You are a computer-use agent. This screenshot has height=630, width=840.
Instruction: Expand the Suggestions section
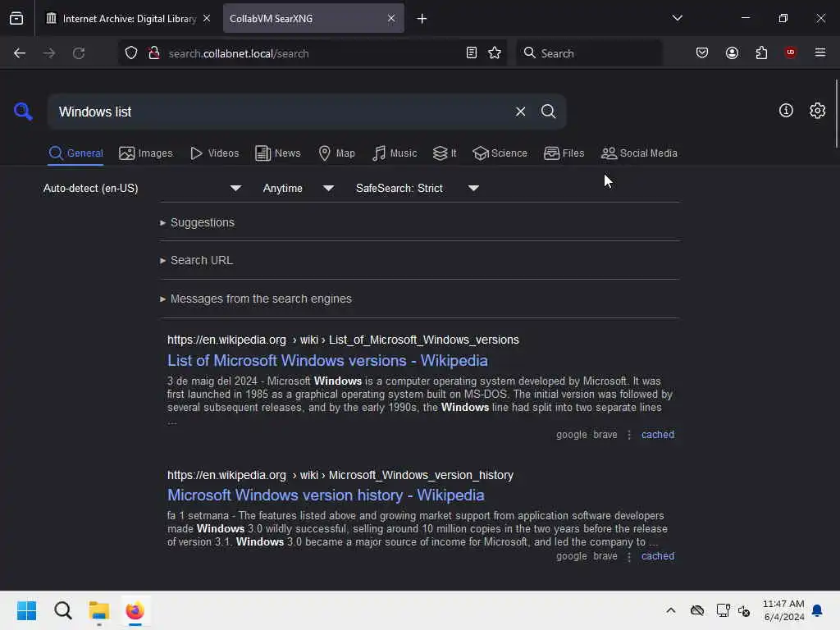tap(197, 222)
